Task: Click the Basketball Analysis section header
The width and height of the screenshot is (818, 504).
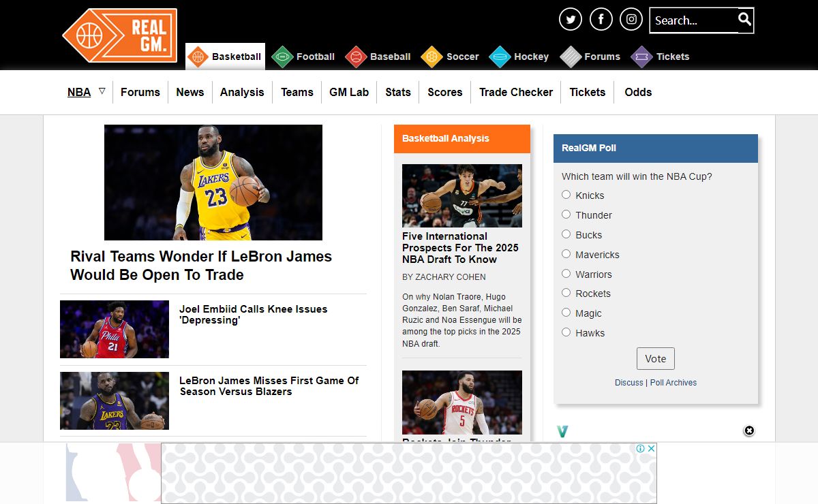Action: [462, 138]
